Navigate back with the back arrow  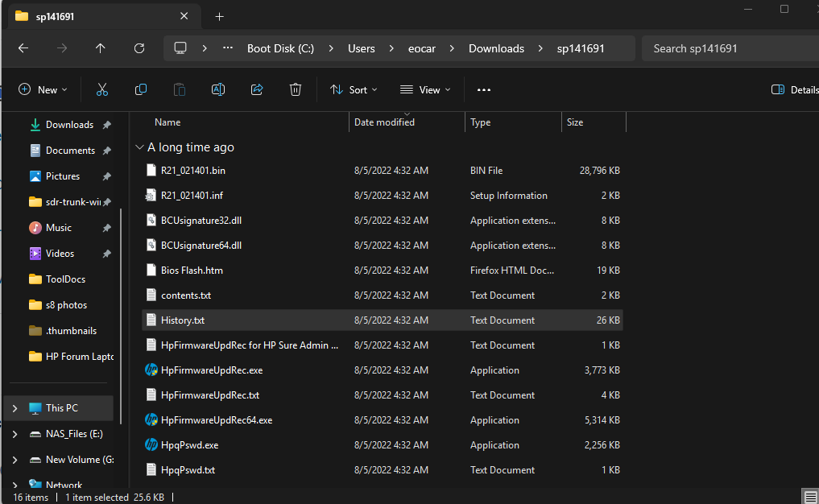(x=23, y=48)
